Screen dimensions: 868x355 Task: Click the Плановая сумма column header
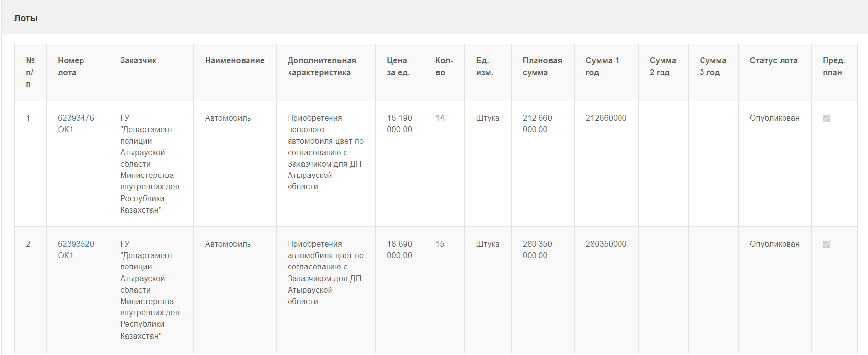tap(542, 66)
